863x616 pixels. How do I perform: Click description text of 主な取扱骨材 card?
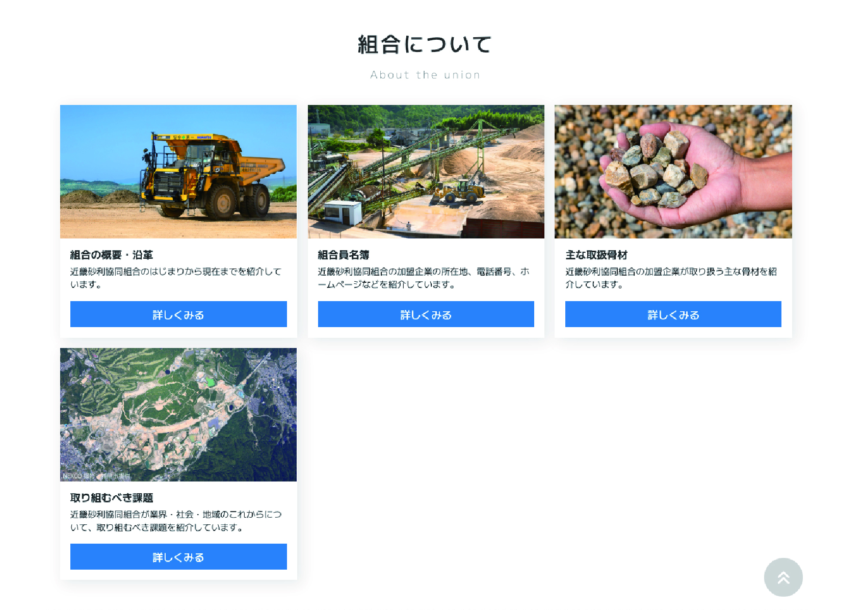671,278
